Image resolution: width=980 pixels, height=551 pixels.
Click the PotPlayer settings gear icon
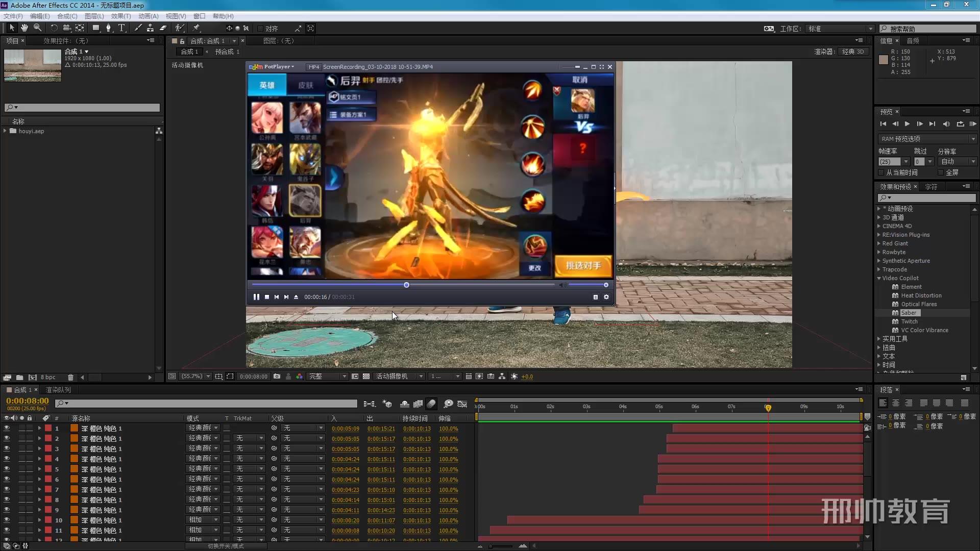606,297
